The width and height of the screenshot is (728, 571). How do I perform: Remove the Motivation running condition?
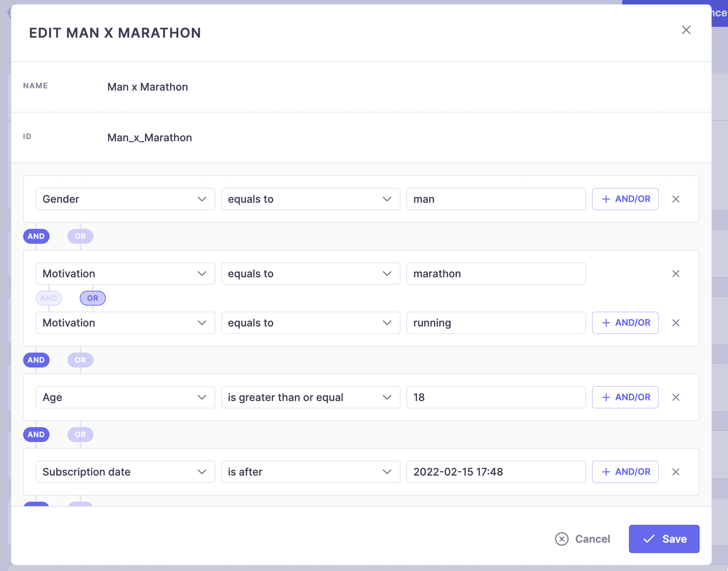(675, 323)
